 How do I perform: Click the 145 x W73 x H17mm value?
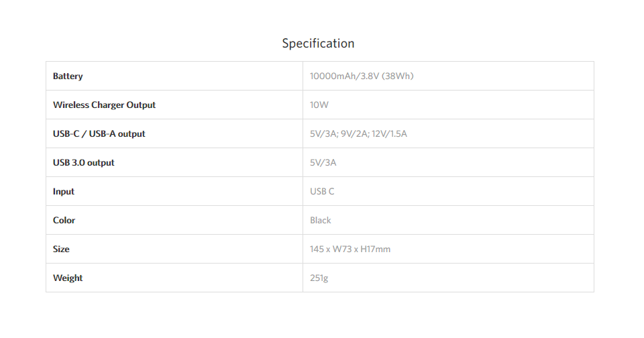(350, 249)
